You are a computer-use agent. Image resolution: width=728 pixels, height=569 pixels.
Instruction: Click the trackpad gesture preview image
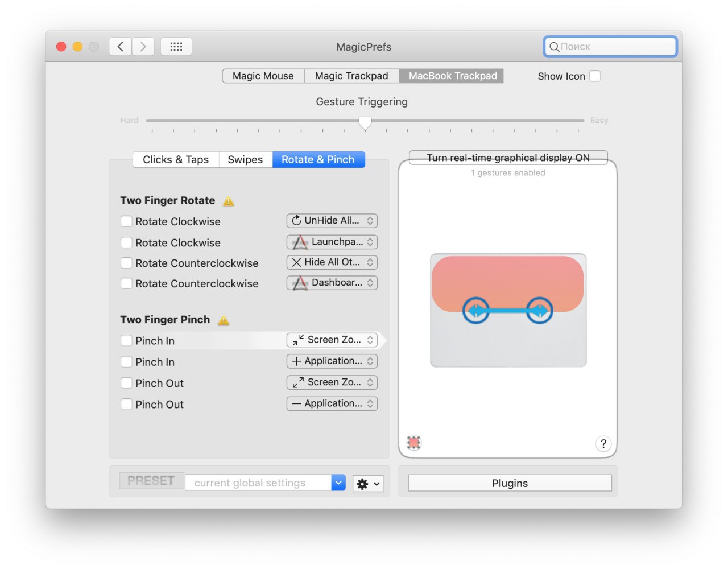click(508, 310)
